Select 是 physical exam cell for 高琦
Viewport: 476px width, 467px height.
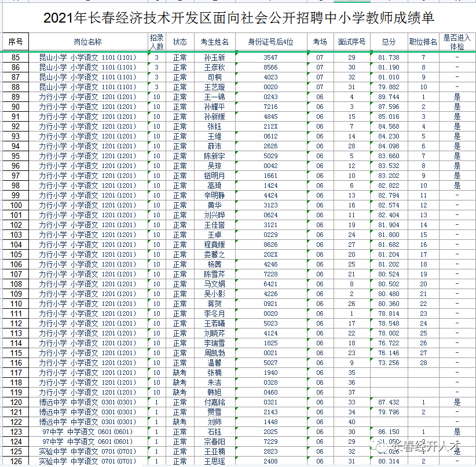coord(457,185)
